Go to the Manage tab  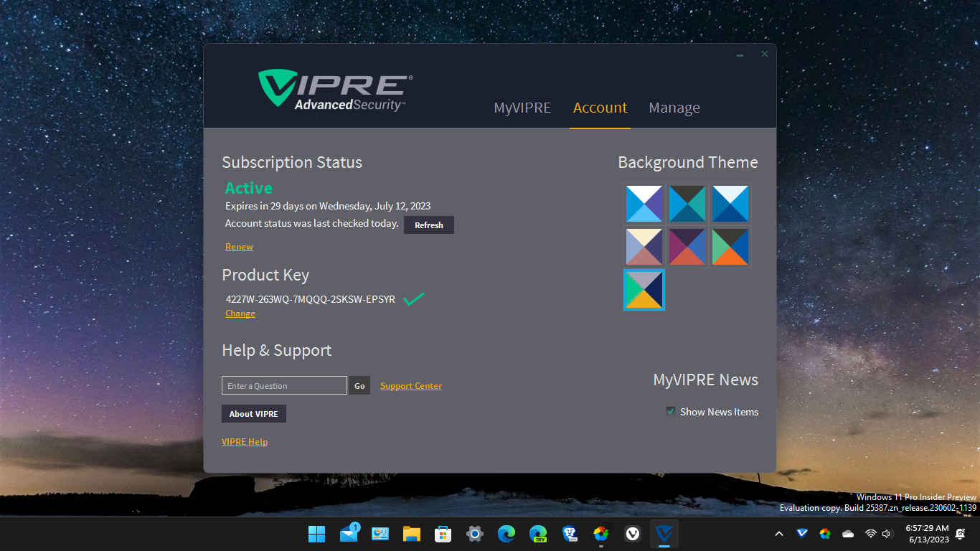pos(674,108)
